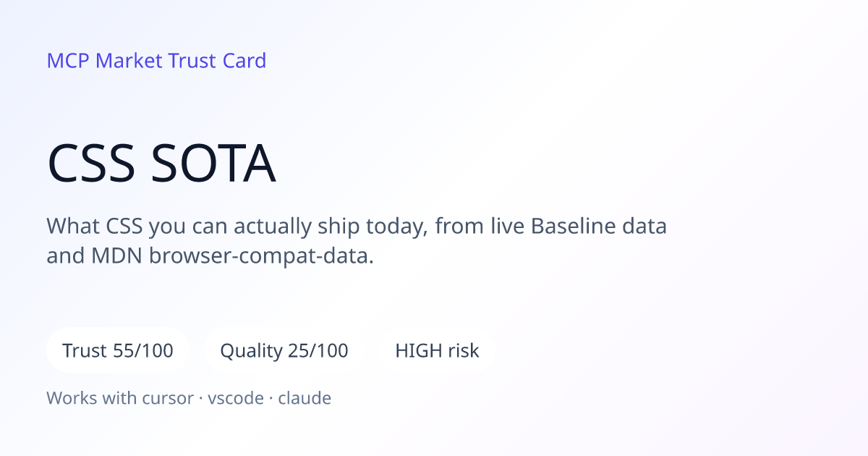Click the 55/100 score inside the Trust badge

143,351
